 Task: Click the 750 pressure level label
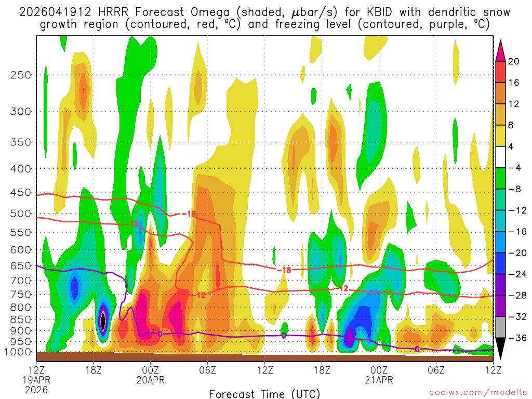21,294
